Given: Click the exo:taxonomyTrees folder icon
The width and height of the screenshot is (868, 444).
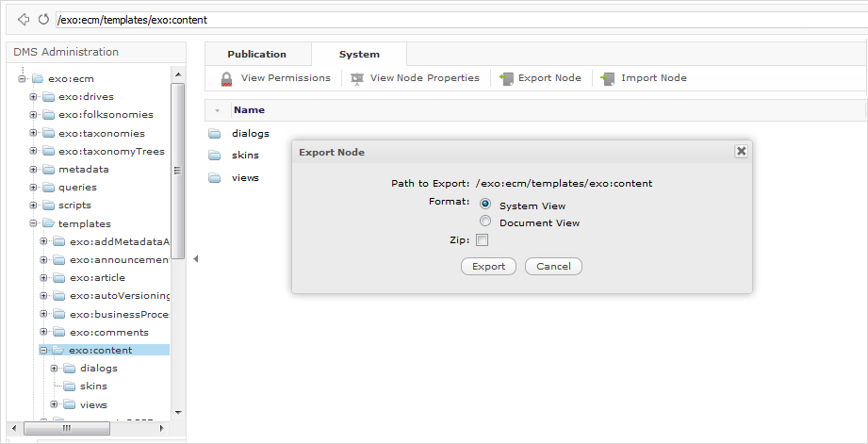Looking at the screenshot, I should (49, 151).
